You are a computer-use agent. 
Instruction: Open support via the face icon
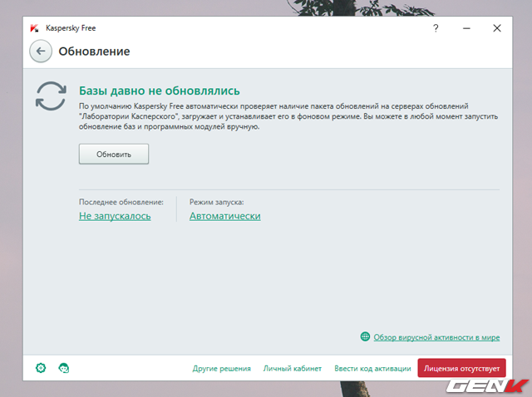pos(63,367)
